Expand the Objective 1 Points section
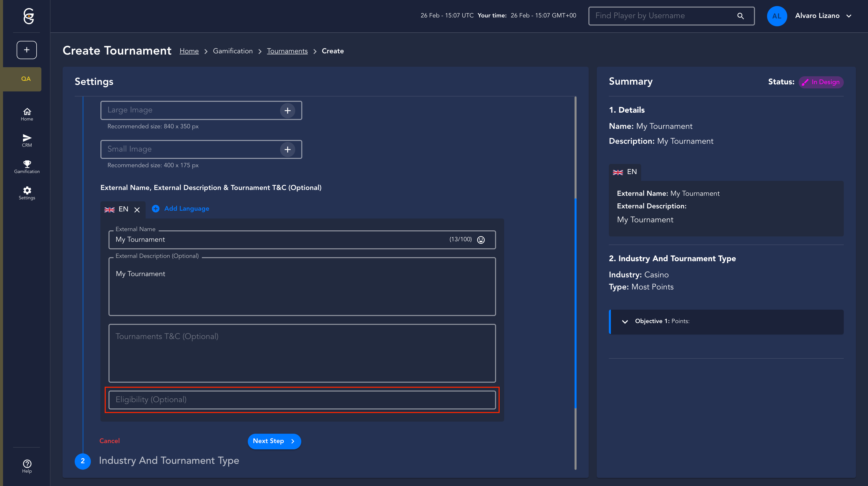Image resolution: width=868 pixels, height=486 pixels. [625, 322]
